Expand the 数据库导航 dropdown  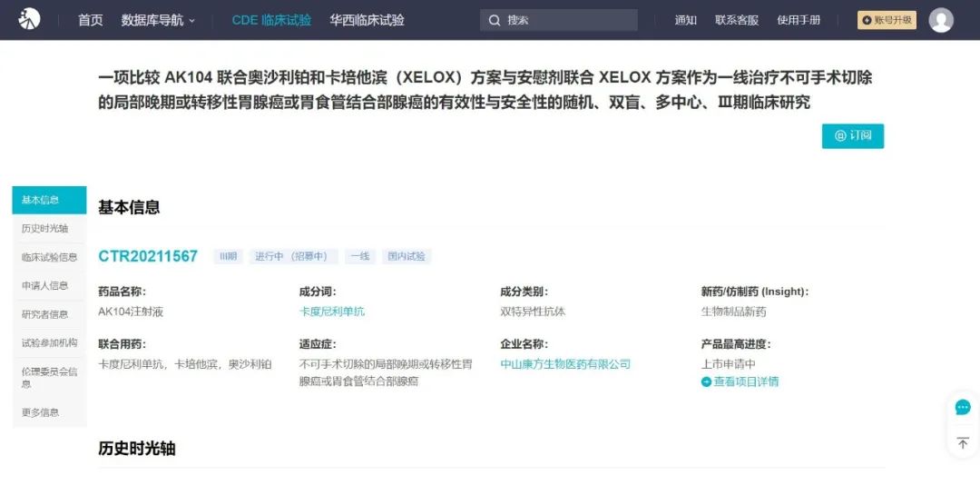point(158,20)
